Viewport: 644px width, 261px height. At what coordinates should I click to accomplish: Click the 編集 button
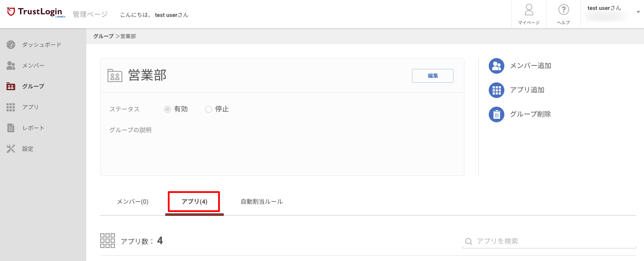432,75
